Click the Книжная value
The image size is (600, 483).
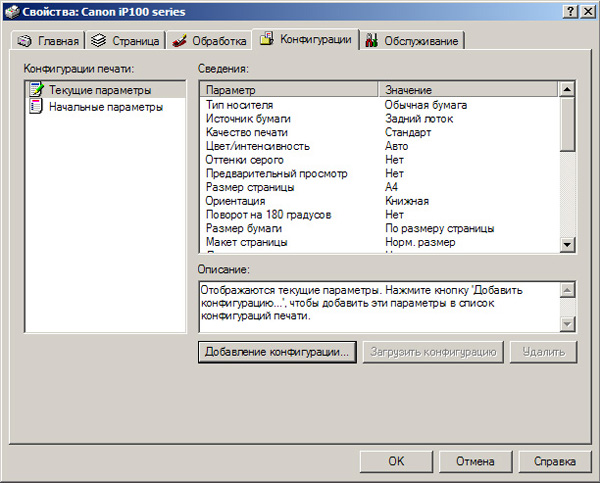tap(407, 201)
